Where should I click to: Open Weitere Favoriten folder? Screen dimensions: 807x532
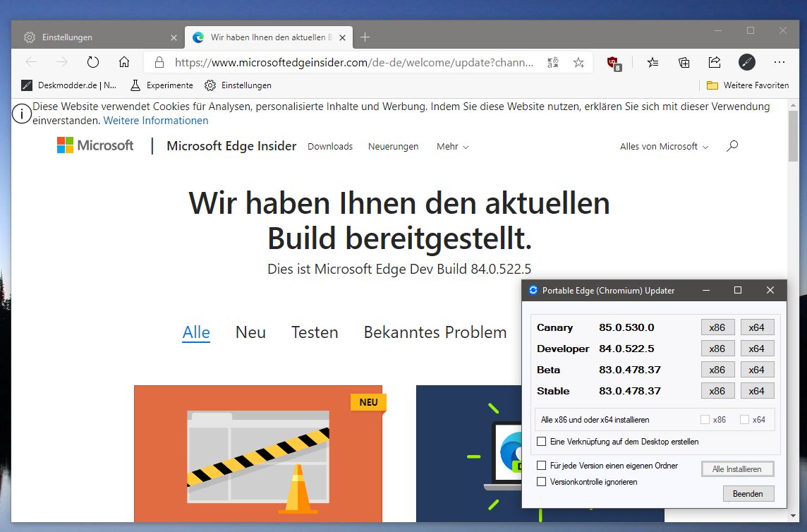747,85
